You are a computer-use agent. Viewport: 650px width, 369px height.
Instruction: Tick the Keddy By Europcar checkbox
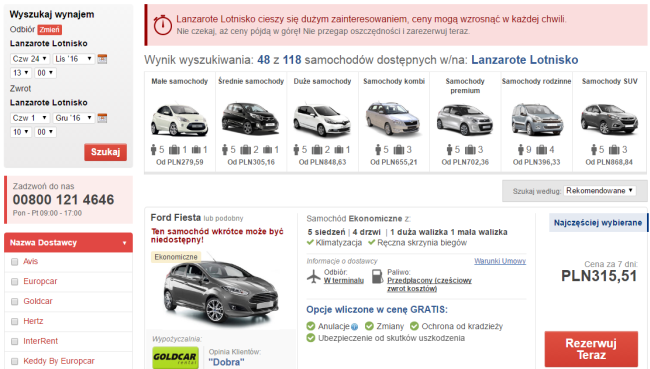tap(15, 362)
